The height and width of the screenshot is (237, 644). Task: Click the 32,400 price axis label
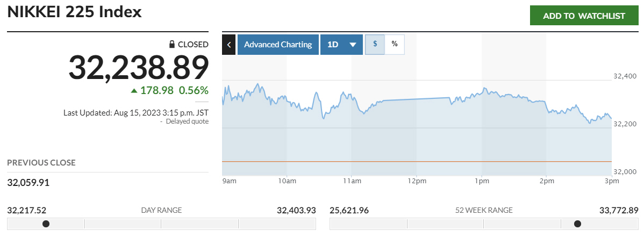tap(625, 77)
